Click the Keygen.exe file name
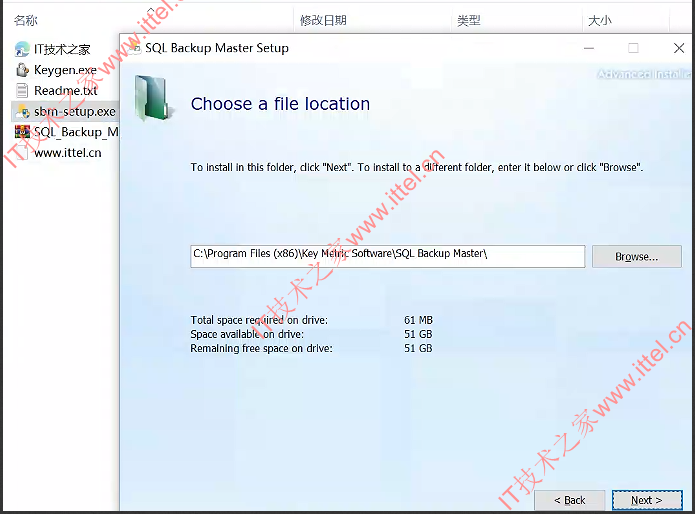This screenshot has height=514, width=695. [x=65, y=70]
